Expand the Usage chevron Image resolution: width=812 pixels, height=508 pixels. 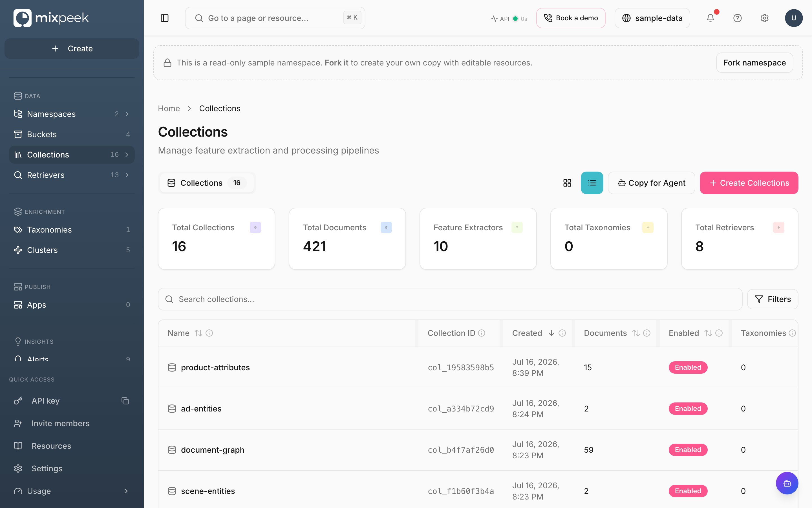[126, 491]
